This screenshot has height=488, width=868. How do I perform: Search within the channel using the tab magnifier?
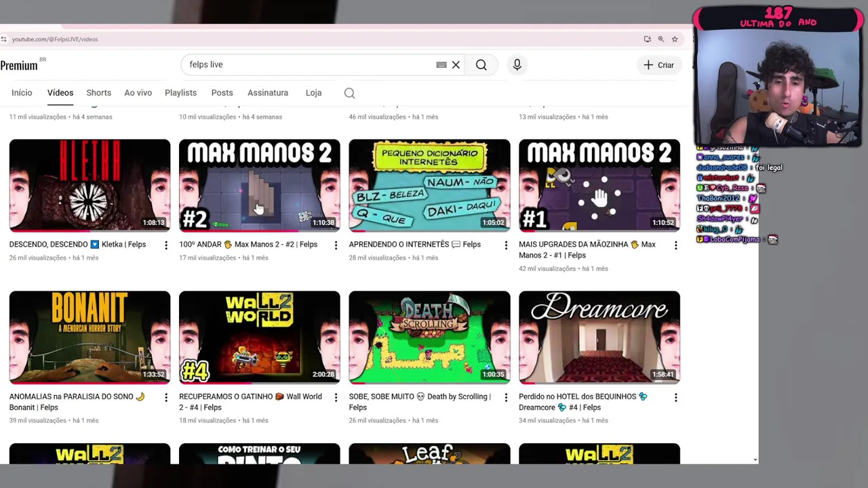pos(349,93)
